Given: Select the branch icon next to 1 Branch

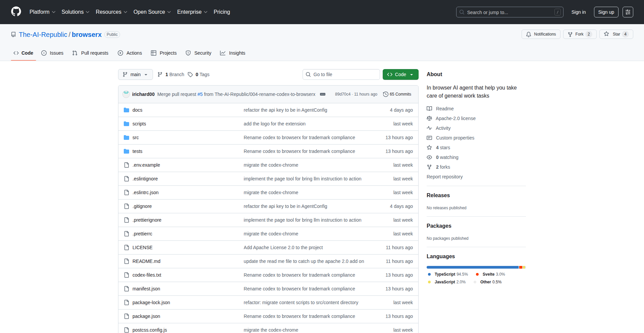Looking at the screenshot, I should click(160, 74).
